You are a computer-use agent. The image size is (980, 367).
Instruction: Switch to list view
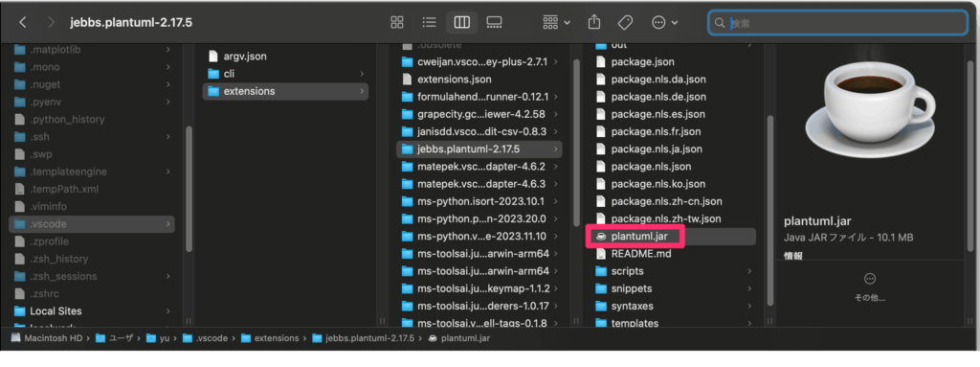tap(429, 23)
